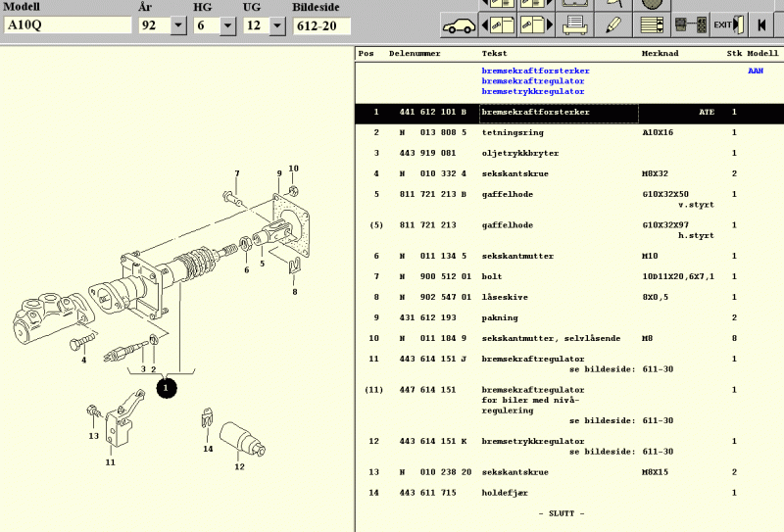Jump to the first page with the skip-back arrow
Screen dimensions: 784x532
pyautogui.click(x=762, y=24)
